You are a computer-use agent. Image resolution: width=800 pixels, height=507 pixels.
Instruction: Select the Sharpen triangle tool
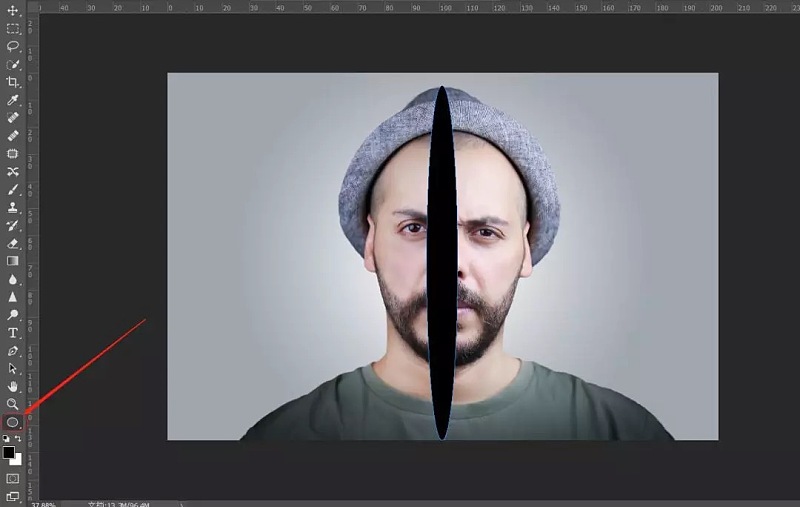click(12, 297)
